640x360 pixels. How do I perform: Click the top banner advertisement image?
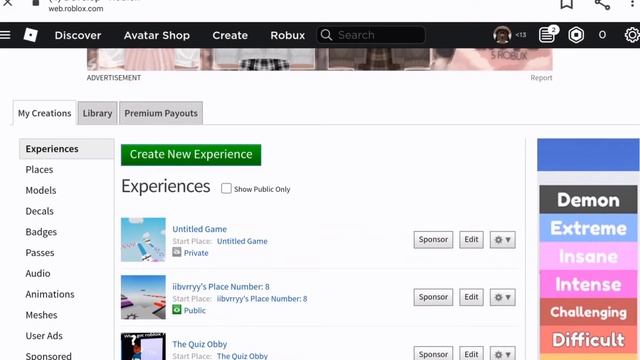click(x=320, y=59)
